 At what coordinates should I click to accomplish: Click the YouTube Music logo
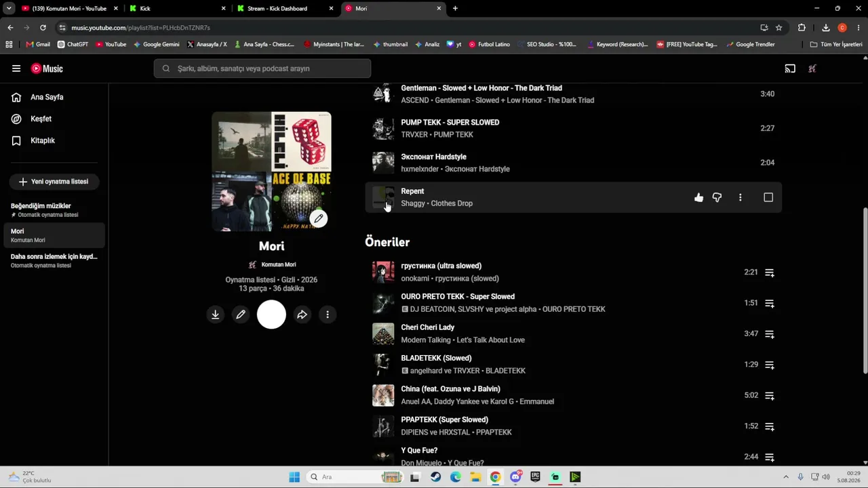(47, 68)
